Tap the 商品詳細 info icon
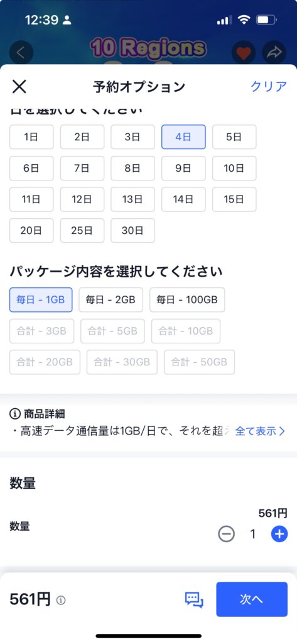The height and width of the screenshot is (644, 297). point(15,414)
